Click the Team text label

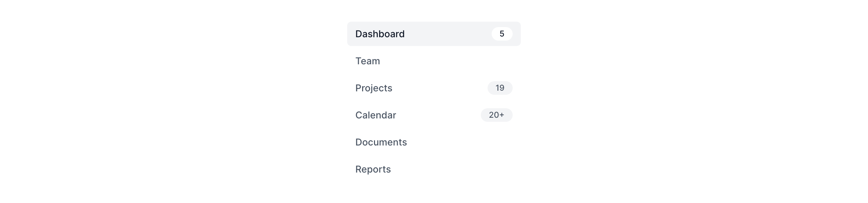click(368, 61)
